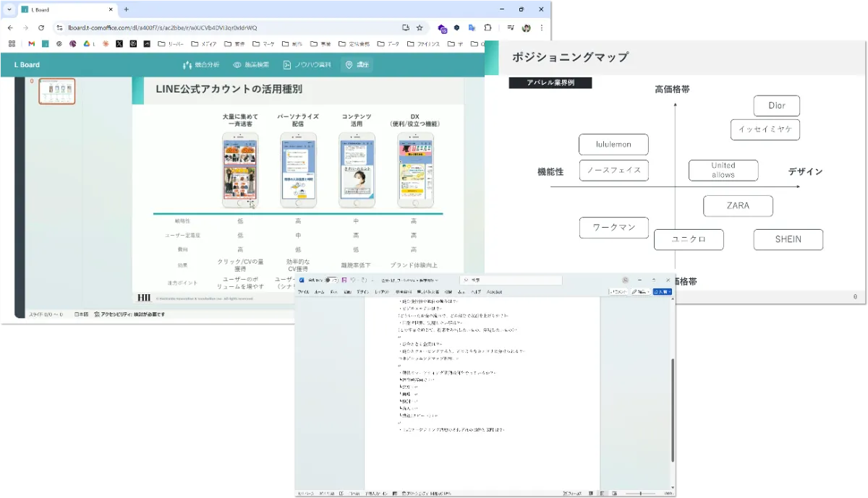
Task: Click the blue Share button in Word
Action: point(663,292)
